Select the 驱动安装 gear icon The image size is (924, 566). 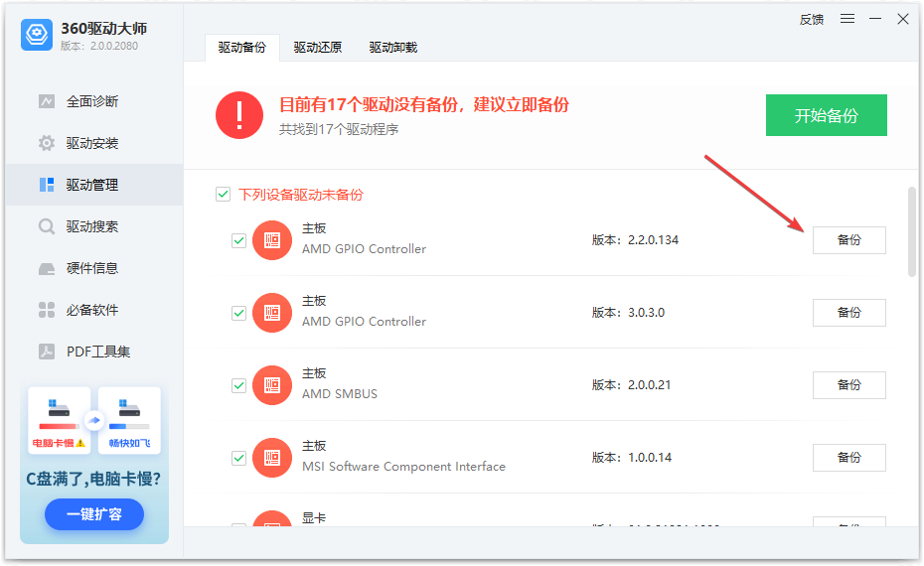pyautogui.click(x=47, y=143)
